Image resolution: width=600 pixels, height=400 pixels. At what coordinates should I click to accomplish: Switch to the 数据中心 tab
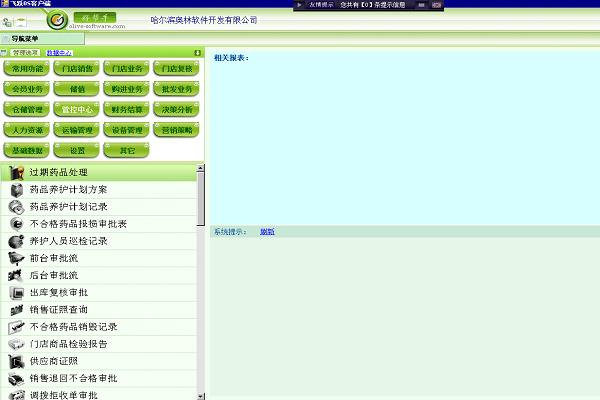(60, 52)
